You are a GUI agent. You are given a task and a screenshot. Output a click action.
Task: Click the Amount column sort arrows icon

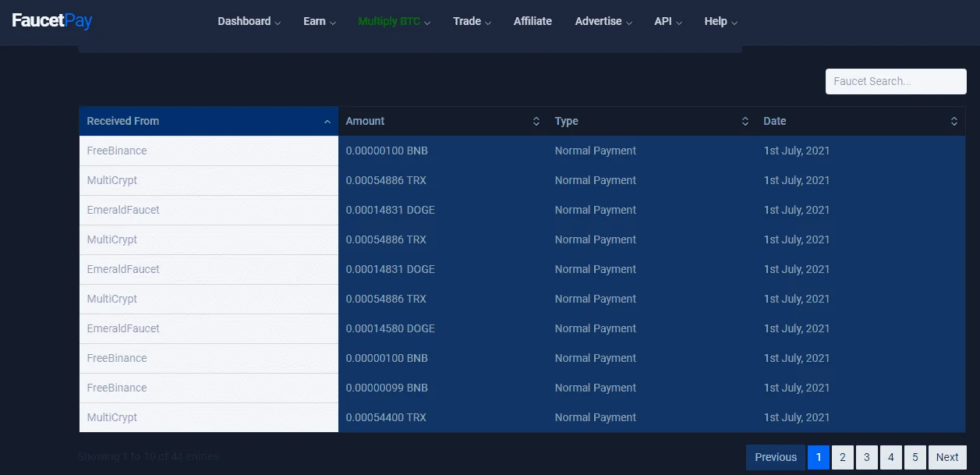[x=536, y=122]
